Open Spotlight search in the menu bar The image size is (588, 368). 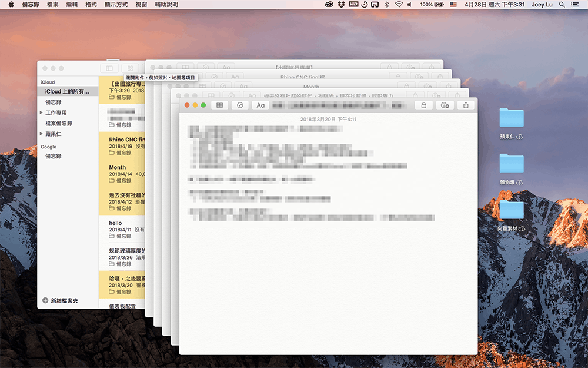(x=563, y=4)
